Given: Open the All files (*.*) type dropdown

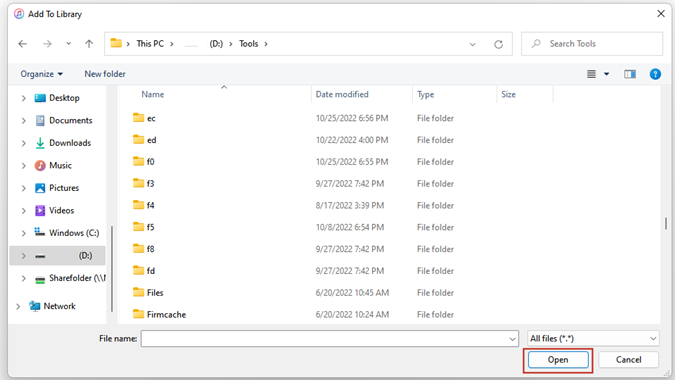Looking at the screenshot, I should [x=593, y=339].
